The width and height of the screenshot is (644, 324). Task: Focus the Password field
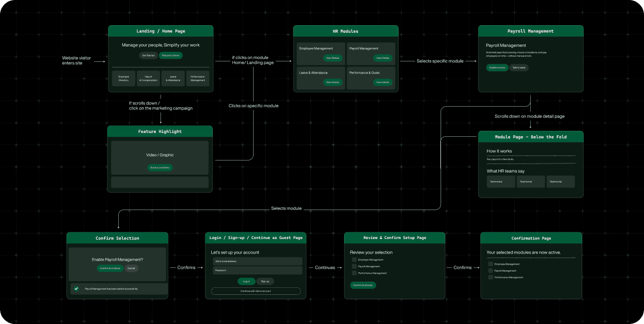pos(258,271)
